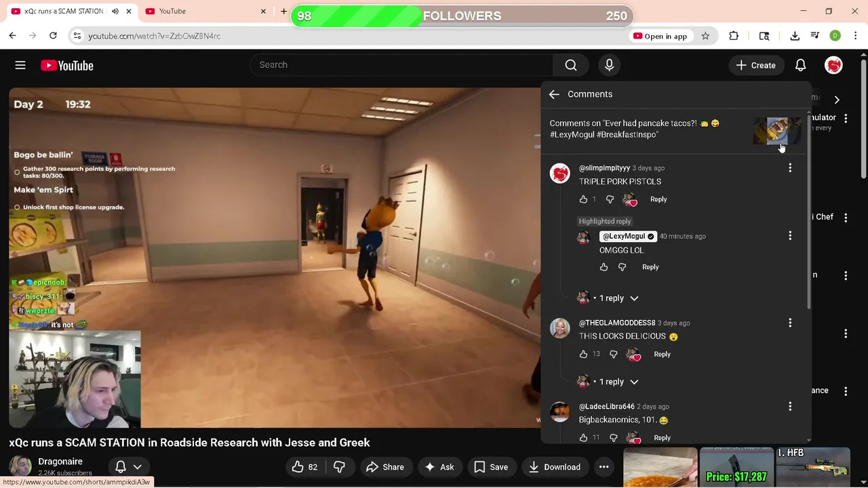Image resolution: width=868 pixels, height=488 pixels.
Task: Dislike the THIS LOOKS DELICIOUS comment
Action: (614, 354)
